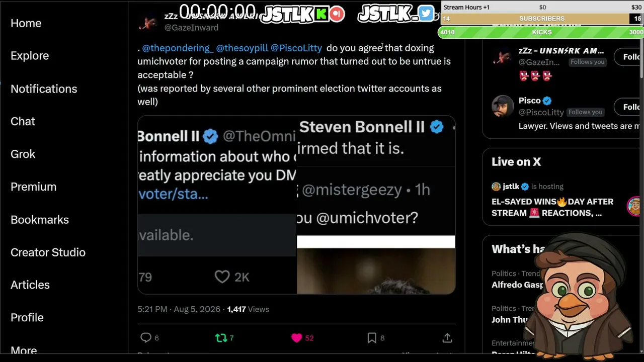Click the red record icon in stream overlay
Image resolution: width=644 pixels, height=362 pixels.
[x=337, y=14]
